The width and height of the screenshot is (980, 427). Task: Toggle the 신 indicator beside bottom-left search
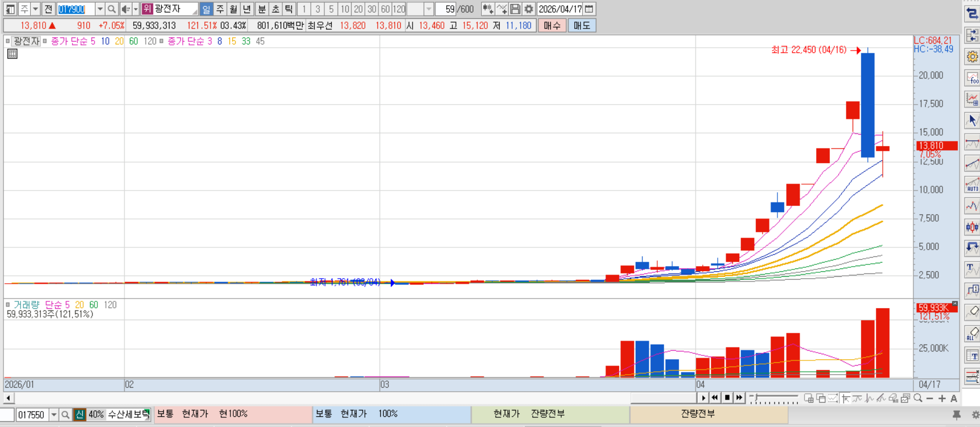click(x=80, y=415)
